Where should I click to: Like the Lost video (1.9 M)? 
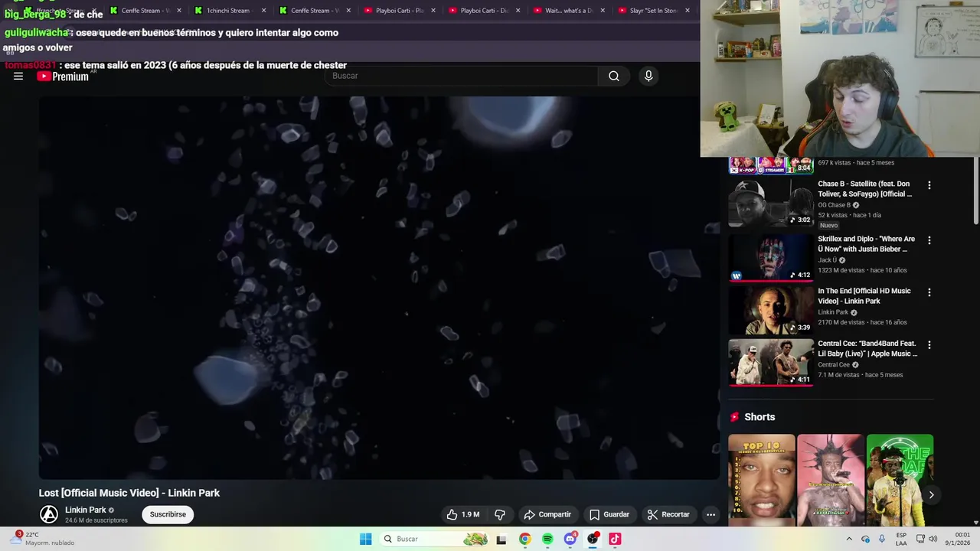pos(463,514)
